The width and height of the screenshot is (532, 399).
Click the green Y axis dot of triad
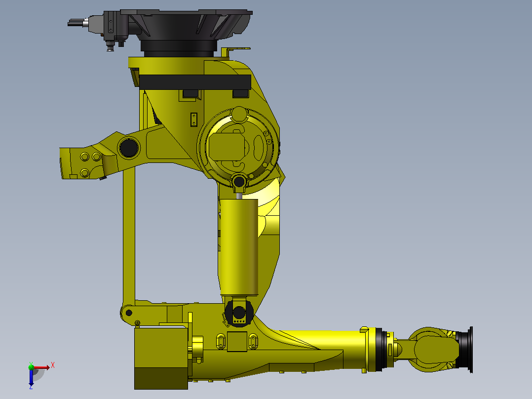(x=31, y=367)
